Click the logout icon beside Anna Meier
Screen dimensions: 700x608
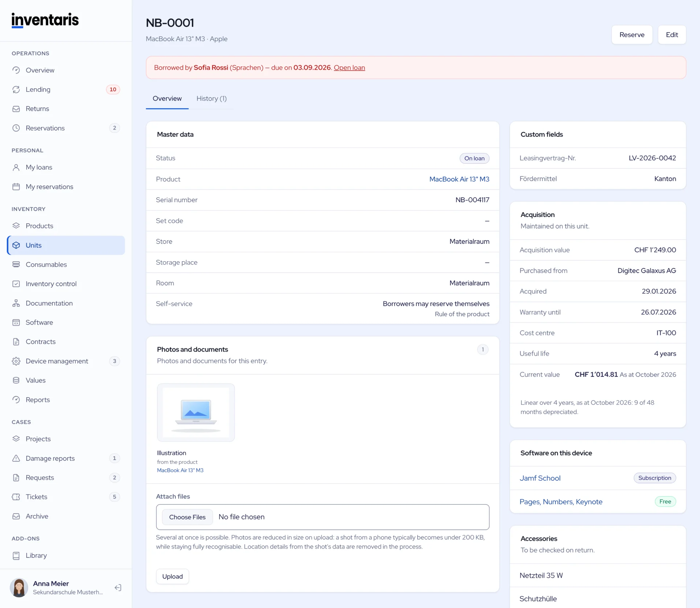coord(118,588)
